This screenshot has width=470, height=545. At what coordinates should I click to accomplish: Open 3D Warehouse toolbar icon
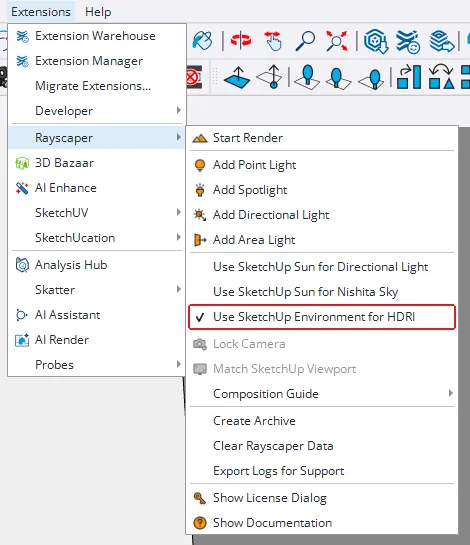[x=376, y=41]
